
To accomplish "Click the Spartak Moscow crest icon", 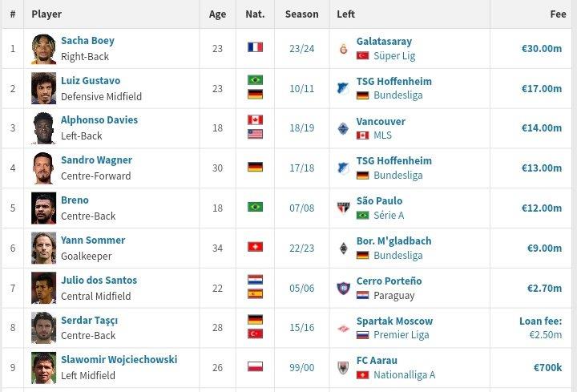I will [x=343, y=328].
